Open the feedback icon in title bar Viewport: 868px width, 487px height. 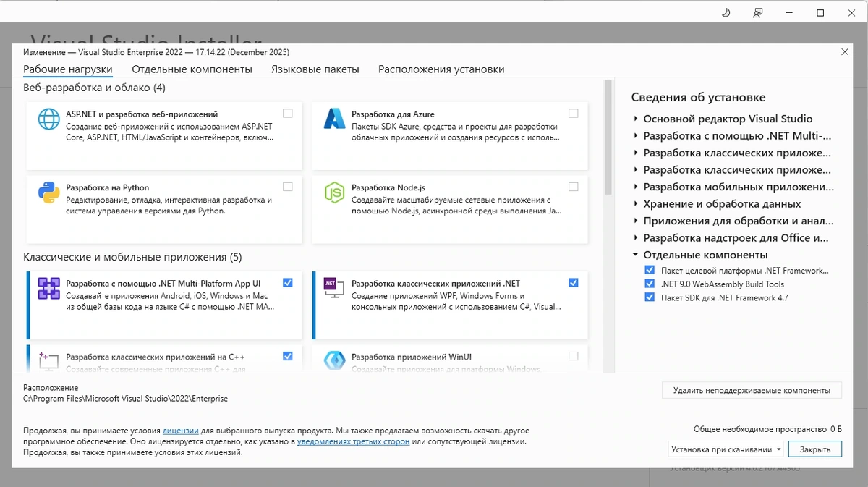[758, 12]
